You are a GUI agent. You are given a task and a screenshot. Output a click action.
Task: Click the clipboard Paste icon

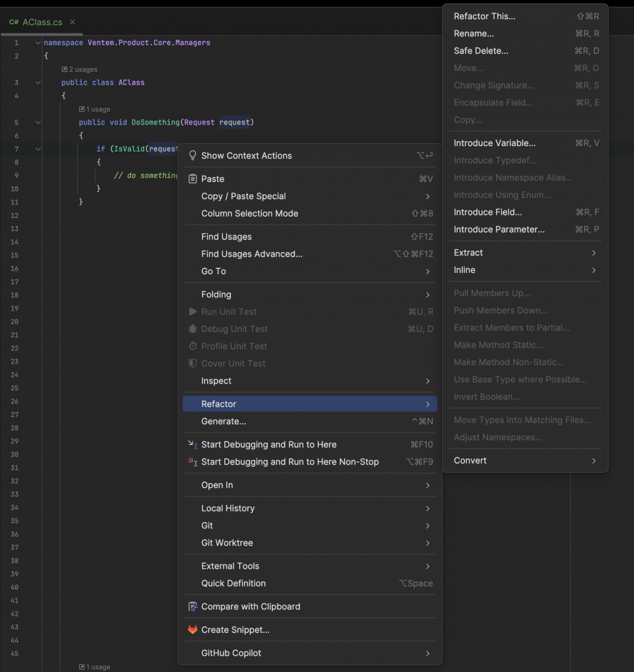(x=193, y=179)
